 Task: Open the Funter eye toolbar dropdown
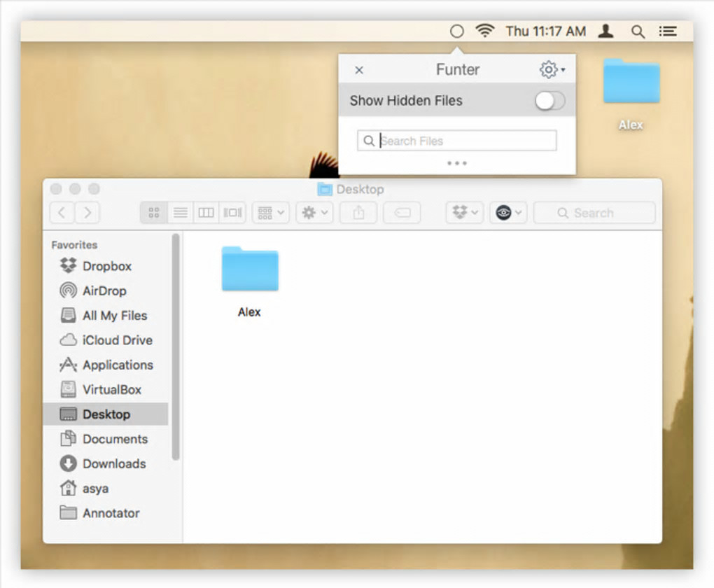click(508, 213)
